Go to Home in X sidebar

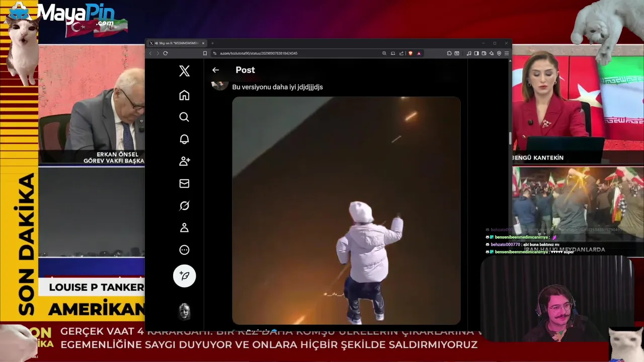point(184,95)
